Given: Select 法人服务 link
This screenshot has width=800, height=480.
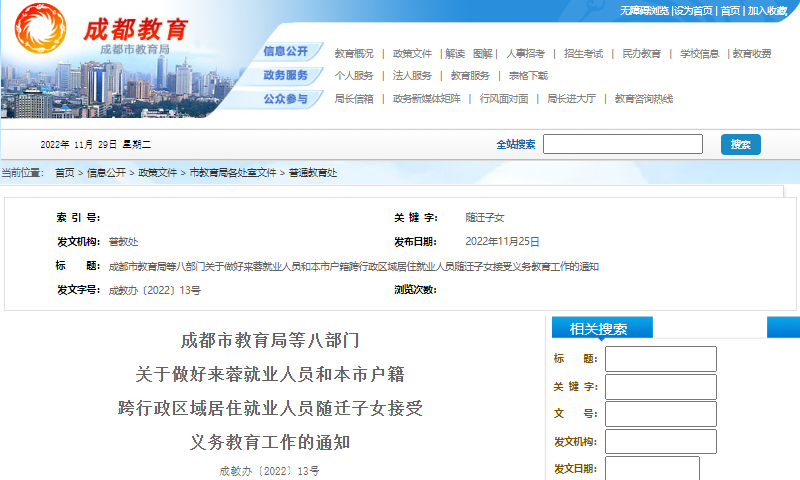Looking at the screenshot, I should [x=412, y=76].
